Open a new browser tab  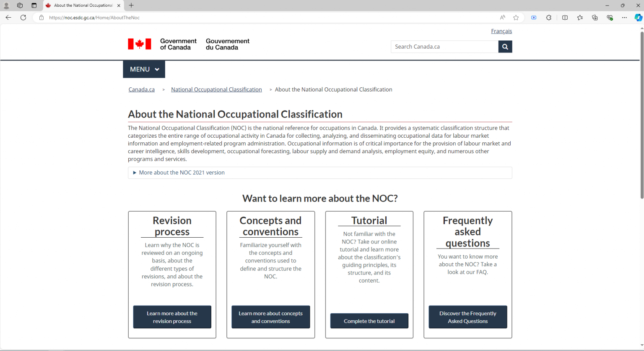tap(131, 5)
